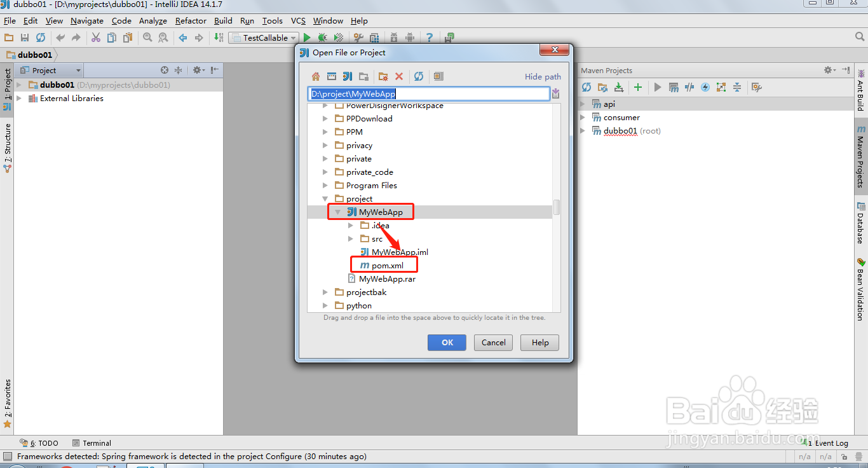Screen dimensions: 868x468
Task: Click the green Run button in toolbar
Action: click(x=307, y=38)
